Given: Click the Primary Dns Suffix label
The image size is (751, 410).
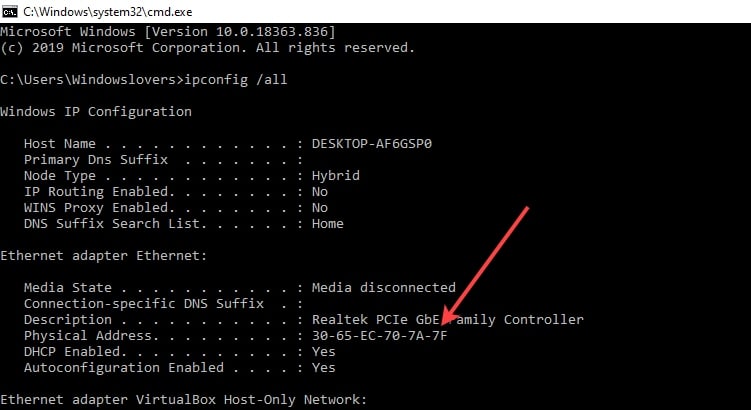Looking at the screenshot, I should pos(96,160).
